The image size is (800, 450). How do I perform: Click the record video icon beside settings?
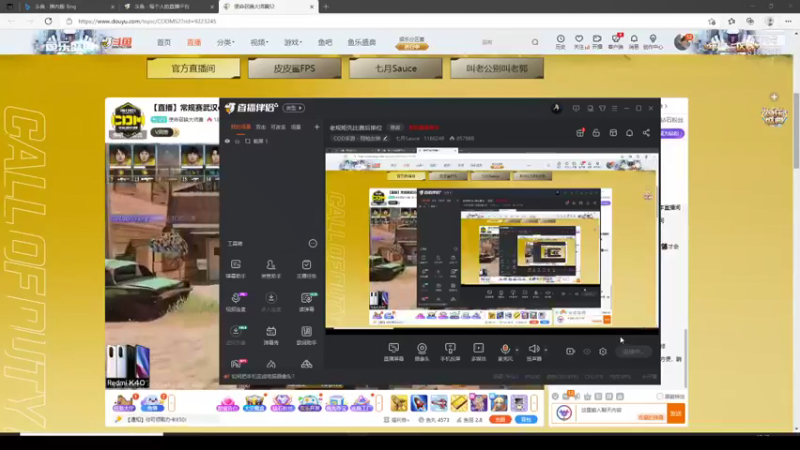click(x=570, y=352)
